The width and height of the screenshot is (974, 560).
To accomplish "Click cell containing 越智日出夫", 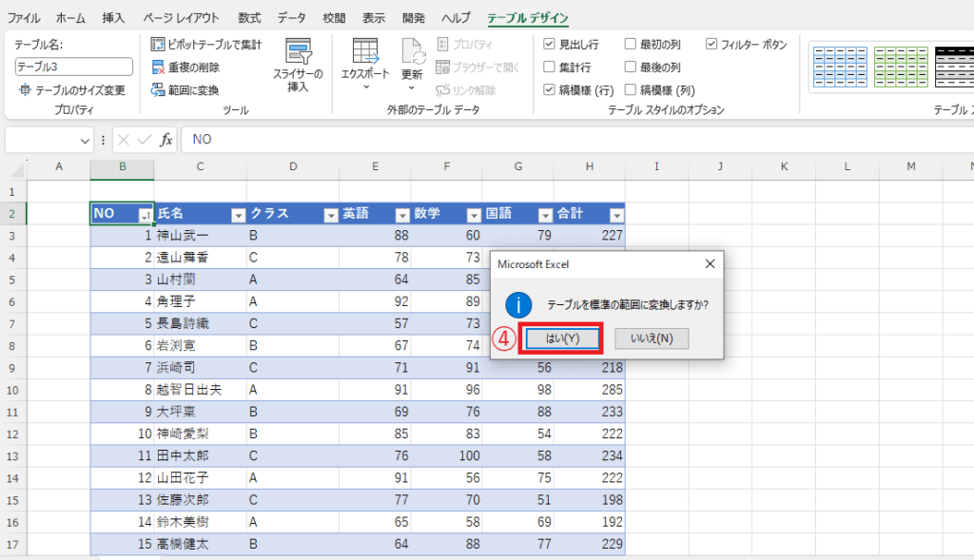I will click(x=200, y=390).
